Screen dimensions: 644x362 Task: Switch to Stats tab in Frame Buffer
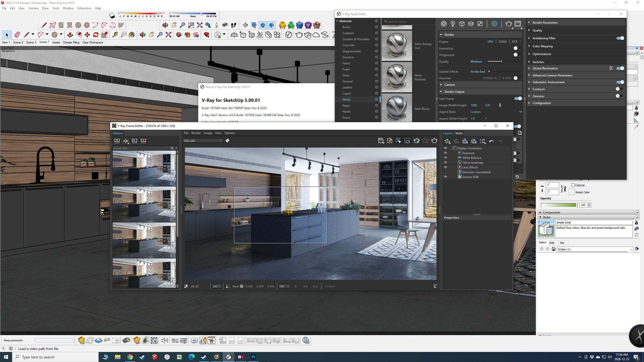459,133
